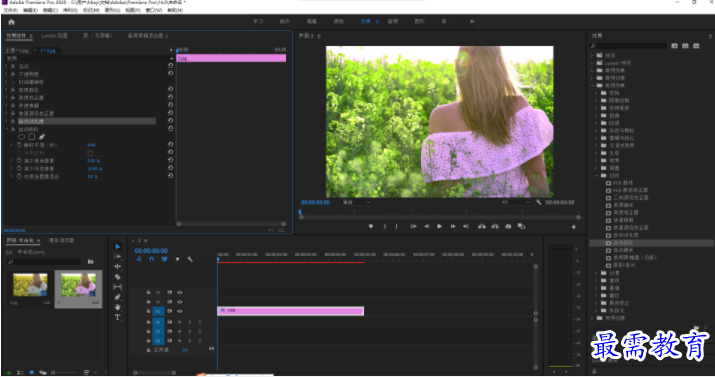Image resolution: width=715 pixels, height=377 pixels.
Task: Select Auto Contrast effect in the effects list
Action: (626, 235)
